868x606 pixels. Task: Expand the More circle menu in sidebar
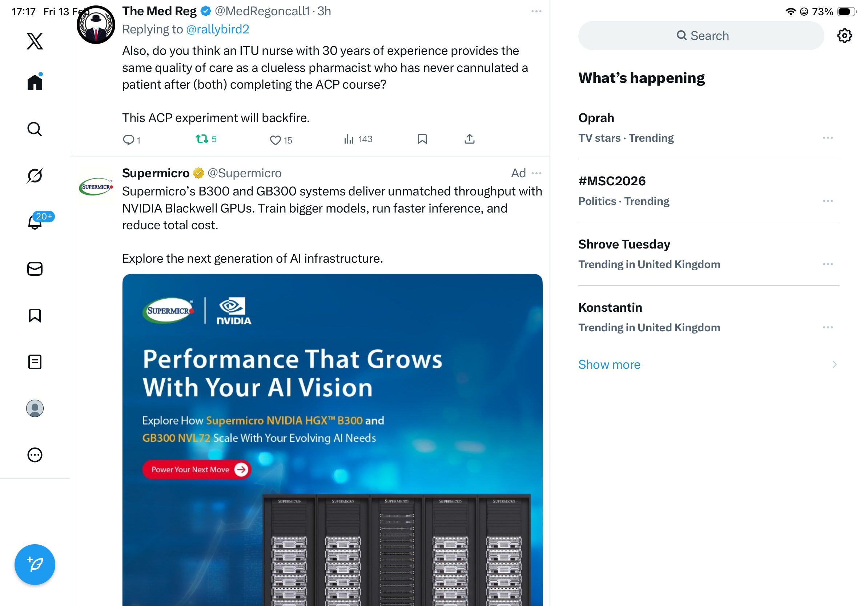[35, 455]
